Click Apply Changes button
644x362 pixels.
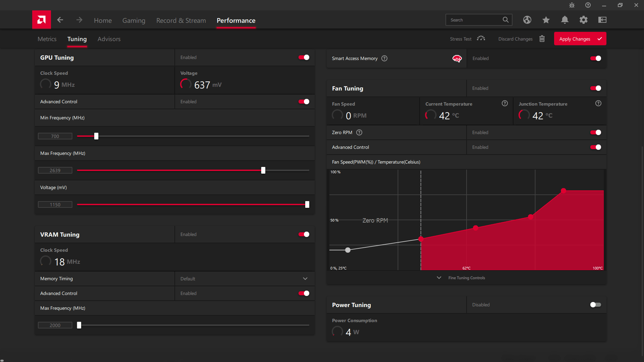[580, 39]
